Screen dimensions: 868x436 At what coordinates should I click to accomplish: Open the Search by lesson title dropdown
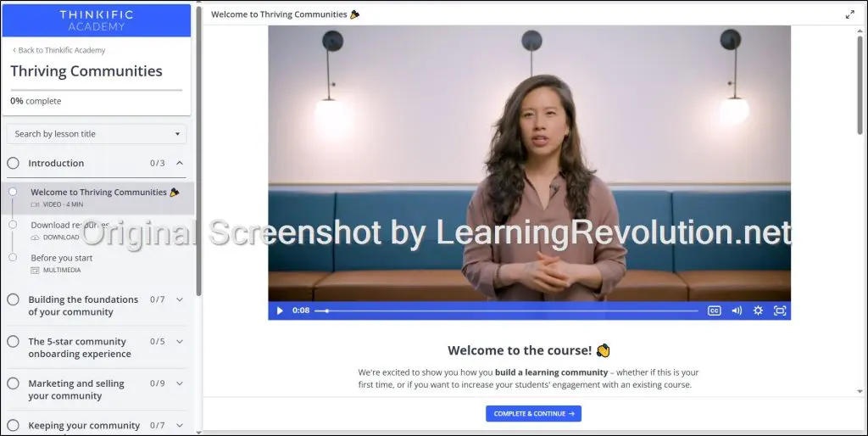click(97, 134)
